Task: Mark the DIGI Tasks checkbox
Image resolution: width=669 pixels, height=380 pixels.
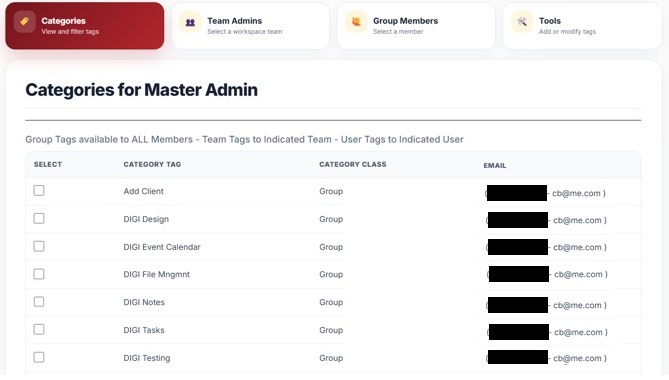Action: 39,329
